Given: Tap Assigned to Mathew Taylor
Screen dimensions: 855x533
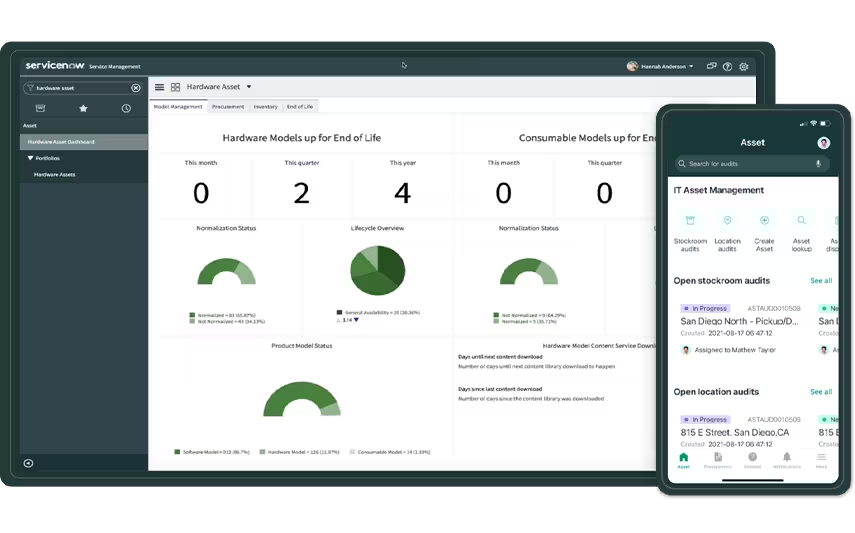Looking at the screenshot, I should [x=734, y=350].
